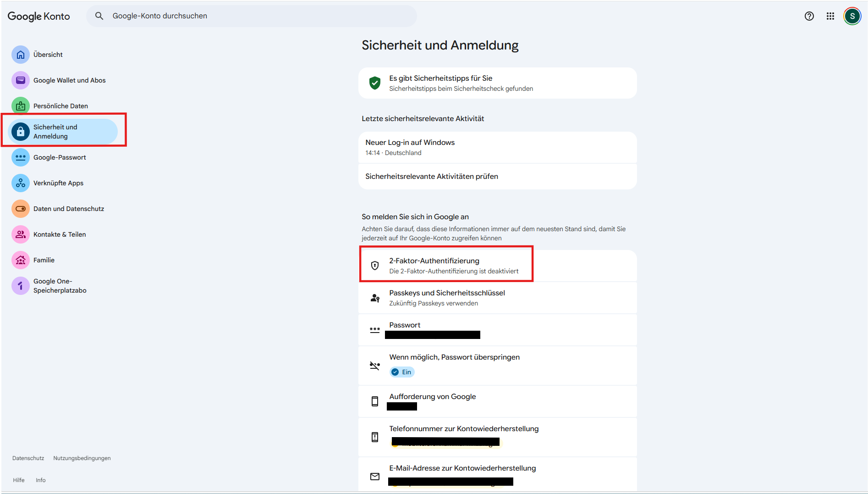Open Wenn möglich, Passwort überspringen
The image size is (868, 494).
(498, 366)
